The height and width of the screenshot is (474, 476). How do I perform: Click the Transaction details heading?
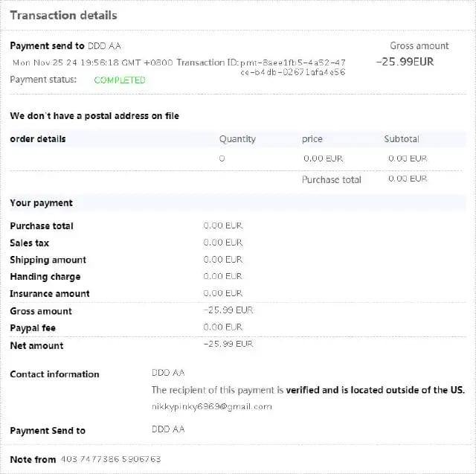coord(63,16)
